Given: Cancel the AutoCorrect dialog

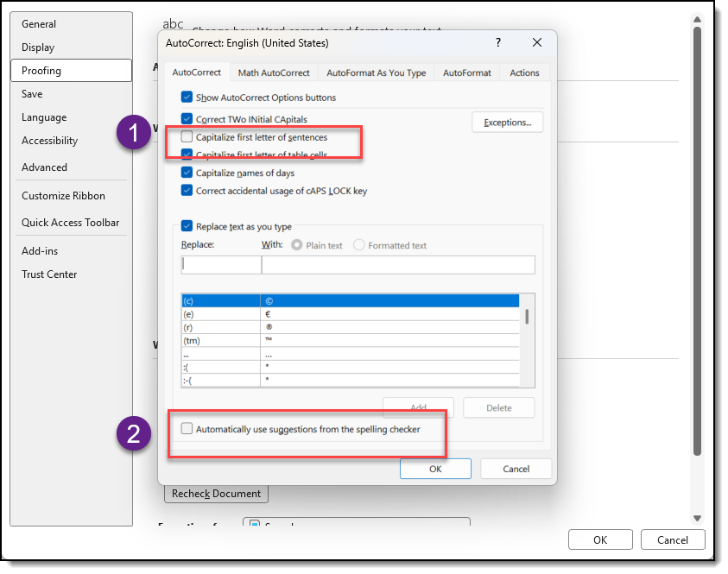Looking at the screenshot, I should pyautogui.click(x=516, y=469).
